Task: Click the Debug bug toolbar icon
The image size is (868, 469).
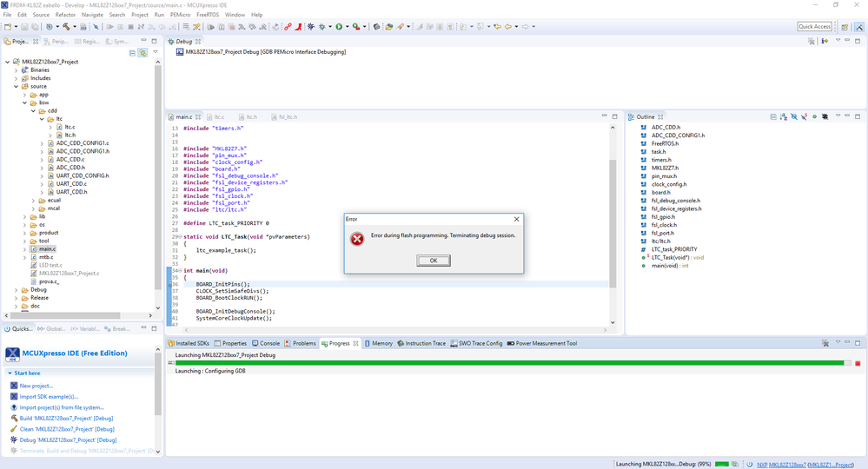Action: pyautogui.click(x=322, y=27)
